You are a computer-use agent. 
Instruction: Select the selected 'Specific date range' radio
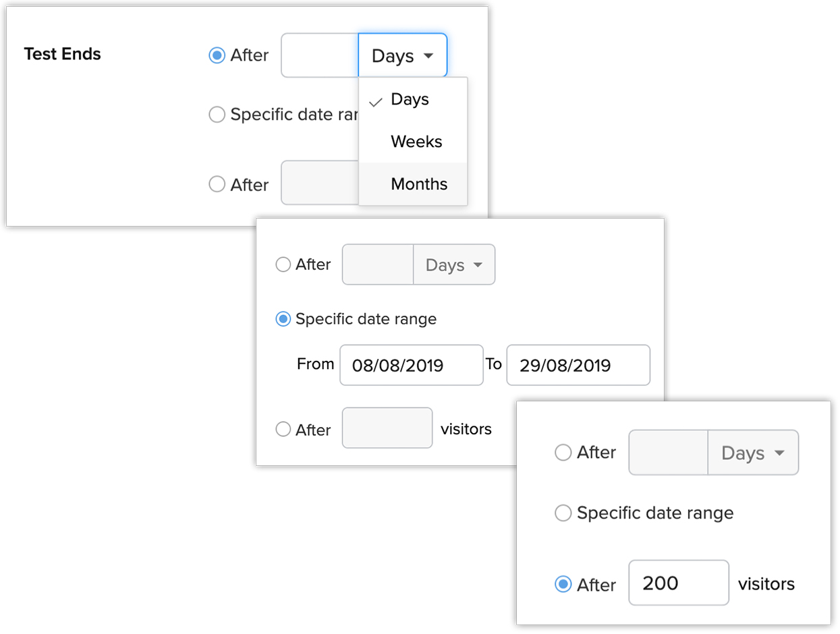(283, 319)
